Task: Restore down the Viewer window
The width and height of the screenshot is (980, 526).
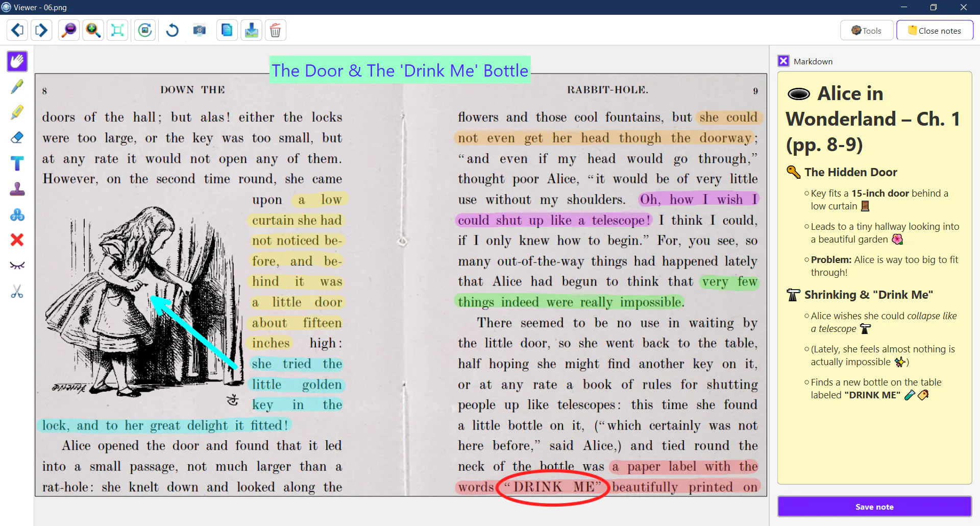Action: (x=933, y=7)
